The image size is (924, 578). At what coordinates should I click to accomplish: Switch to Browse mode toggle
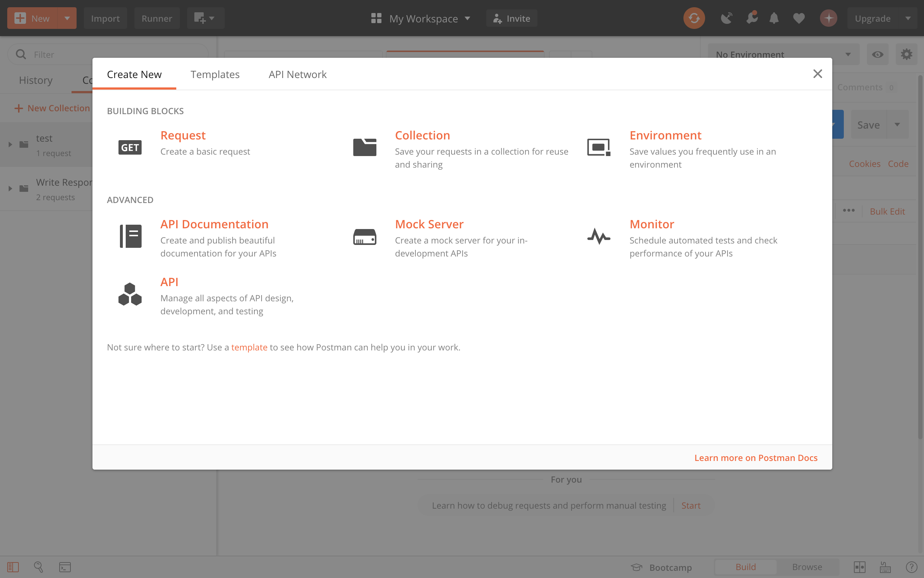point(807,567)
